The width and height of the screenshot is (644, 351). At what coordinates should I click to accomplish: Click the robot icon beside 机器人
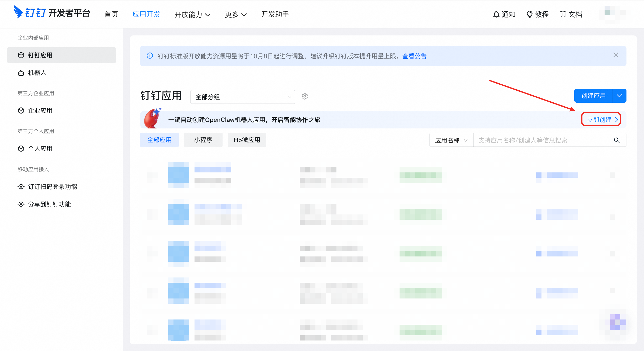point(21,73)
